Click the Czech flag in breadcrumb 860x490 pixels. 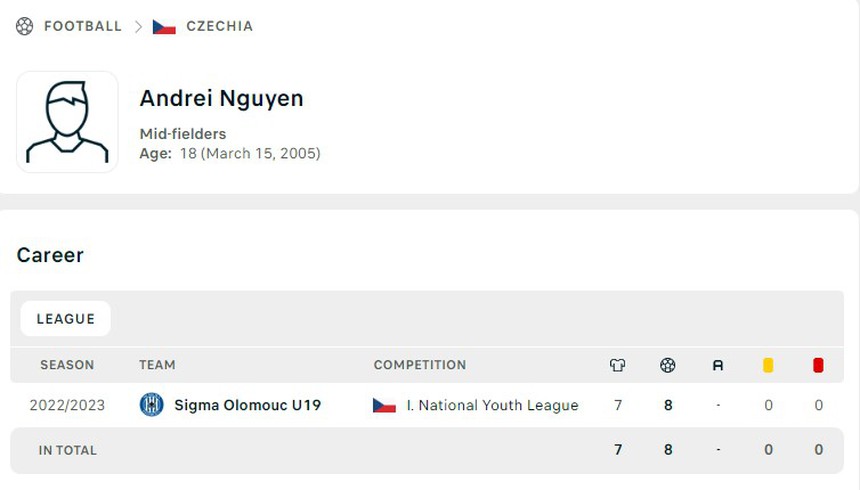(164, 26)
